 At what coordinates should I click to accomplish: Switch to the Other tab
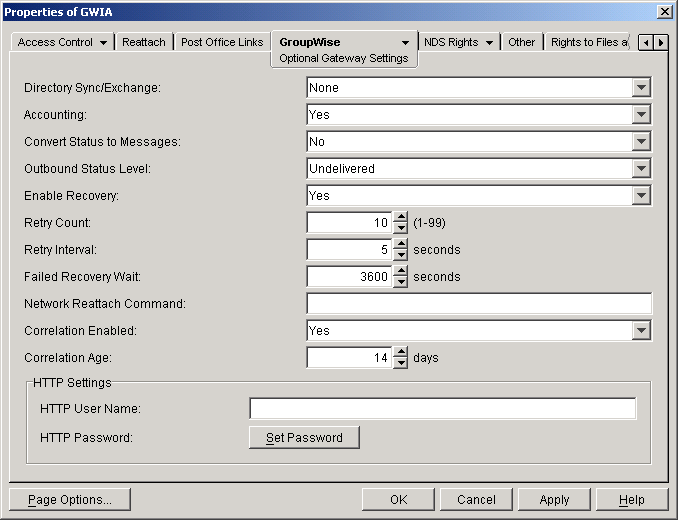[x=521, y=42]
